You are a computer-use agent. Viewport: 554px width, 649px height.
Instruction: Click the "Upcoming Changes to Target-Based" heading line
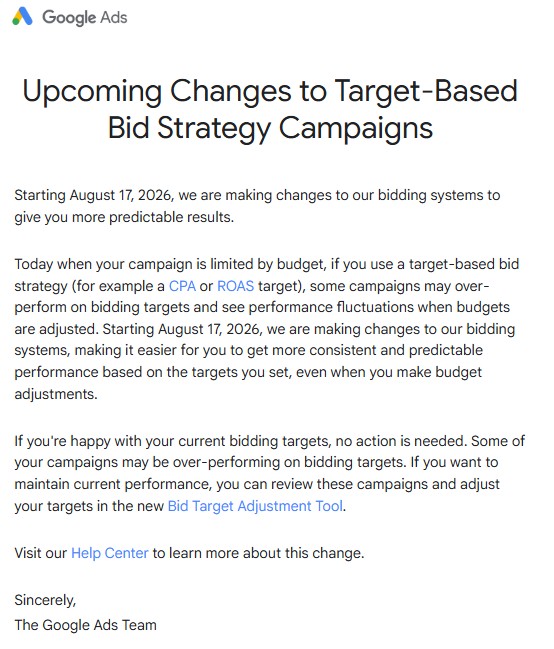(x=270, y=91)
